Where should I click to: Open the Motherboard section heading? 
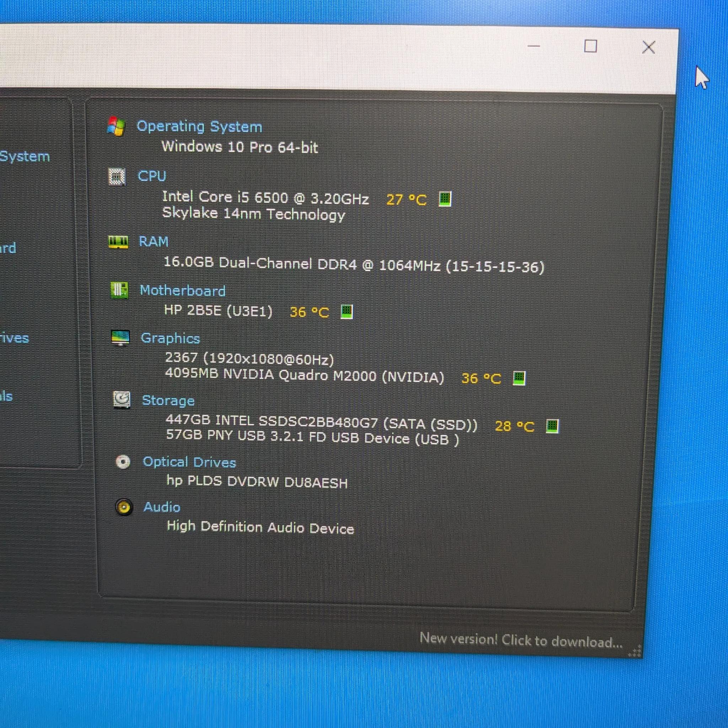pos(183,290)
